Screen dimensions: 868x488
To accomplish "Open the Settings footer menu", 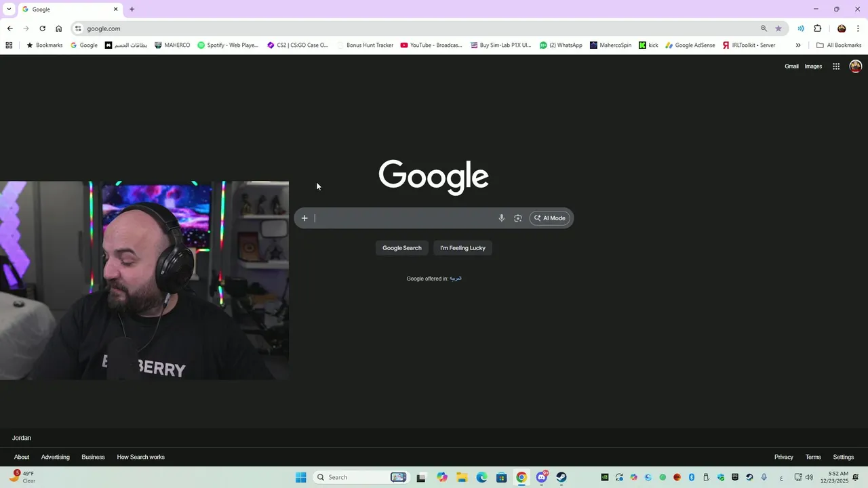I will [844, 457].
